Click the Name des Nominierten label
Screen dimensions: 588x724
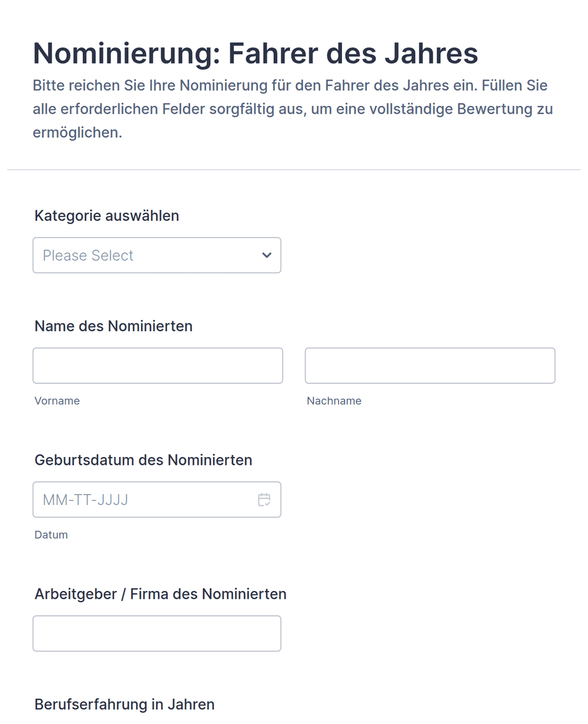(113, 326)
